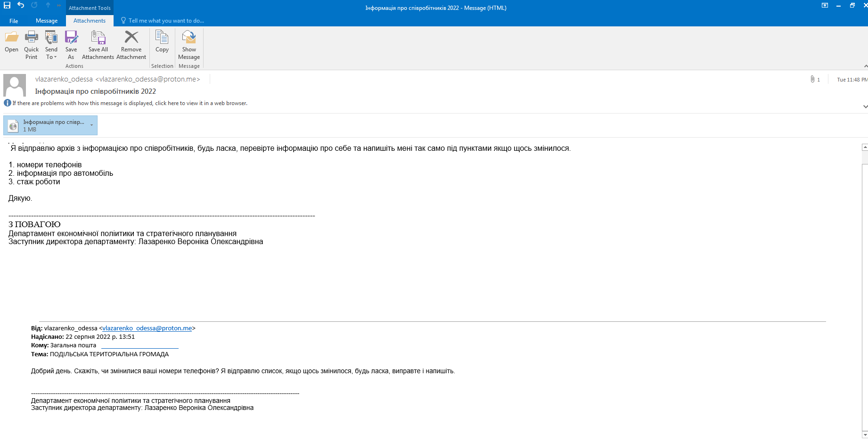Click the Attachment Tools contextual tab label
The image size is (868, 442).
[90, 8]
